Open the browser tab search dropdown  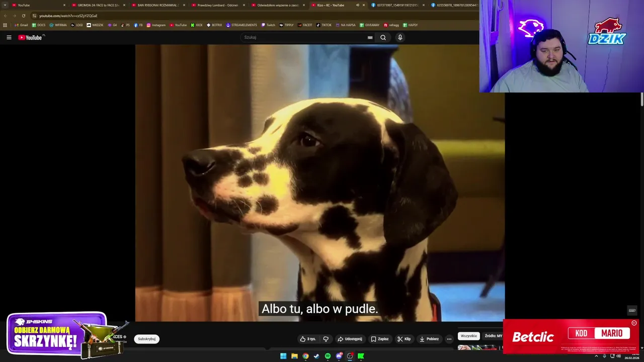coord(5,5)
